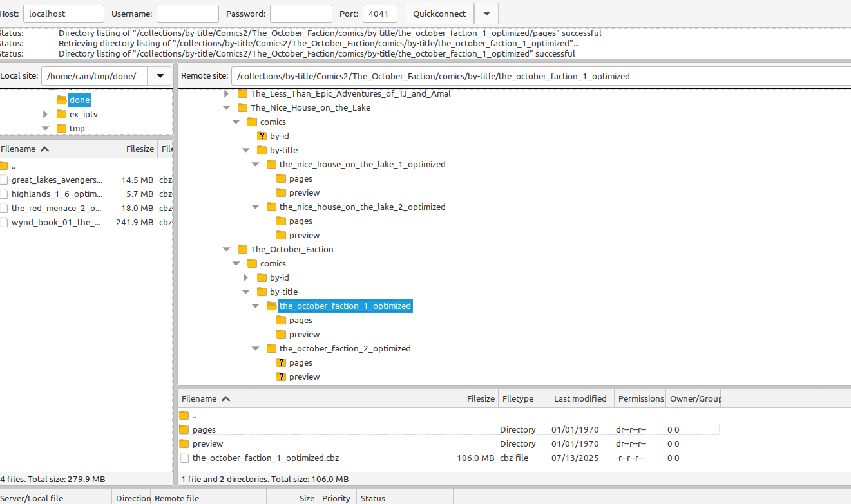Viewport: 851px width, 504px height.
Task: Click the Quickconnect button
Action: [x=439, y=14]
